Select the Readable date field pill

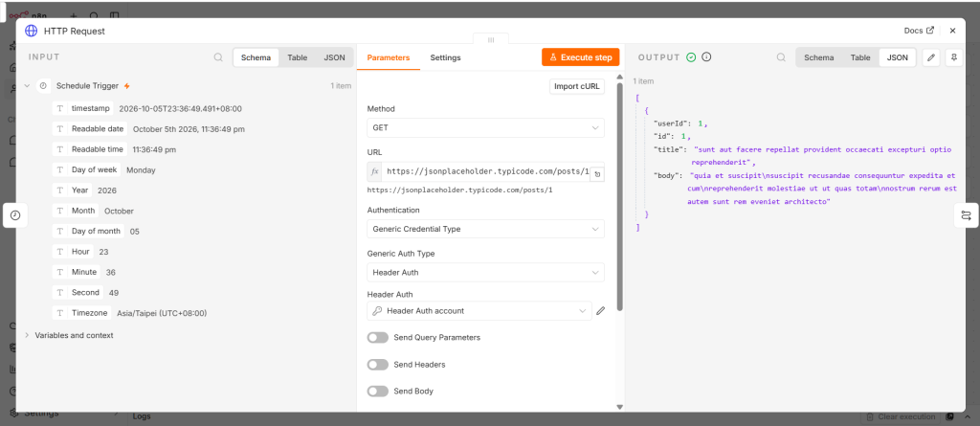pyautogui.click(x=90, y=129)
